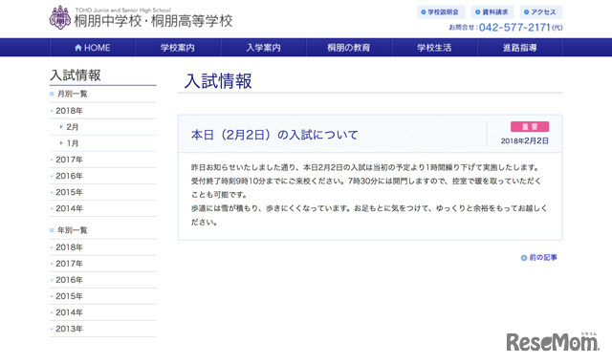The width and height of the screenshot is (612, 364).
Task: Click circle icon on 学校説明会 button
Action: pos(423,12)
